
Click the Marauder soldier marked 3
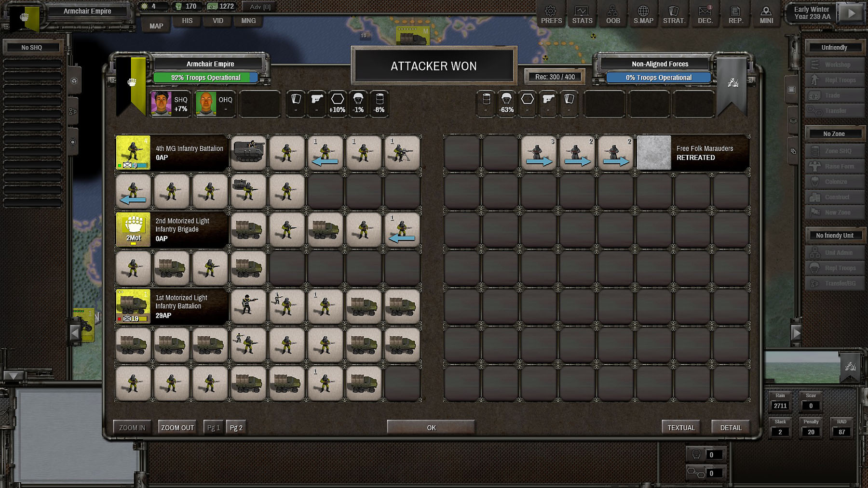point(538,153)
